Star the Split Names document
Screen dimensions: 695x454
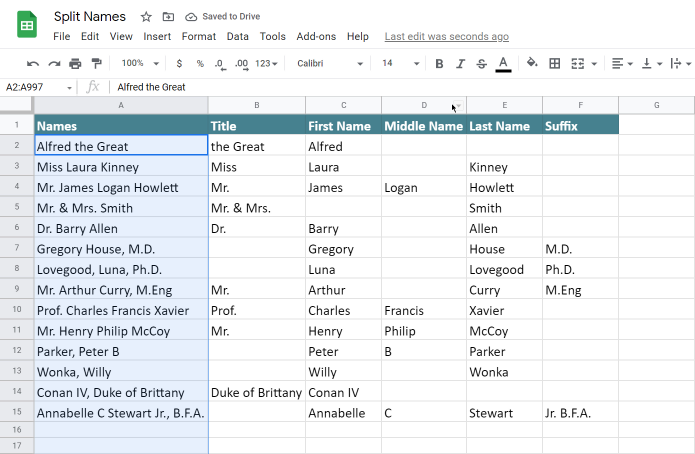point(146,17)
